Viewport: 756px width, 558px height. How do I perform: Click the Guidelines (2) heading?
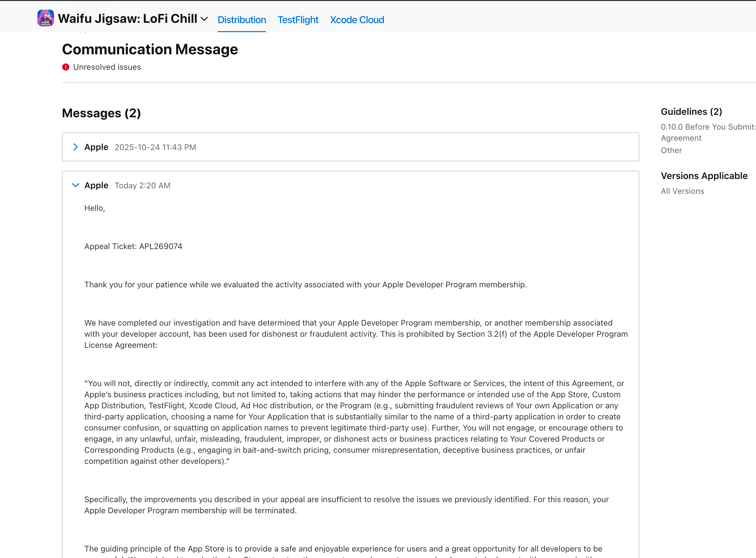click(691, 112)
